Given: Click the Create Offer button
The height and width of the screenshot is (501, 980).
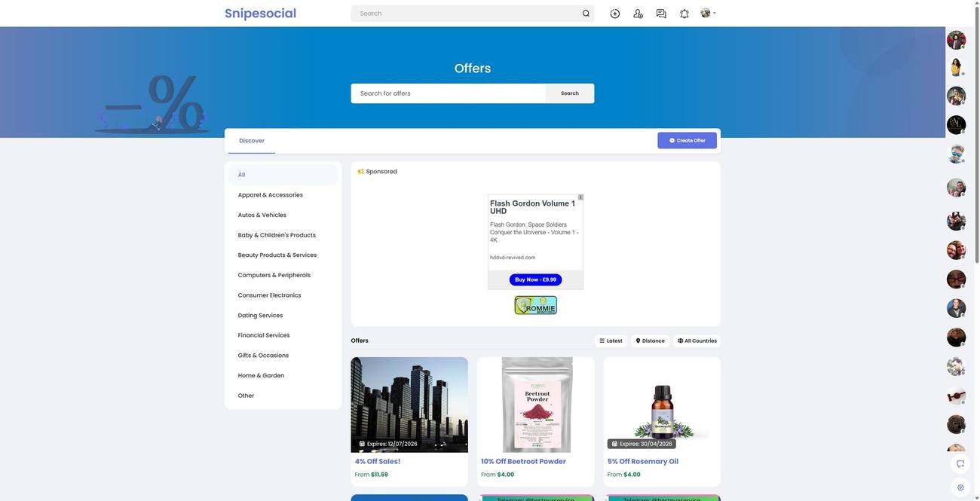Looking at the screenshot, I should pyautogui.click(x=688, y=141).
